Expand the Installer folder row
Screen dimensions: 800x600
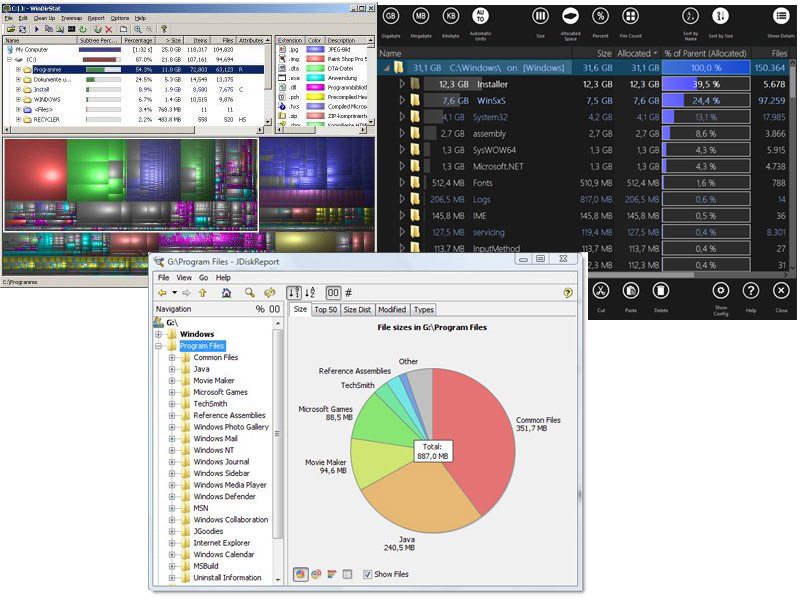(402, 84)
